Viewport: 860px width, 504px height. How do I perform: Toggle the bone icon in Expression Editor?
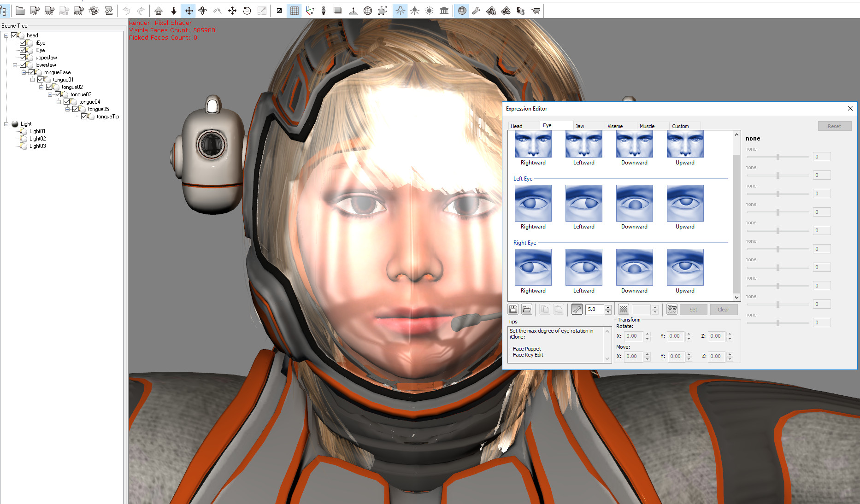click(577, 309)
